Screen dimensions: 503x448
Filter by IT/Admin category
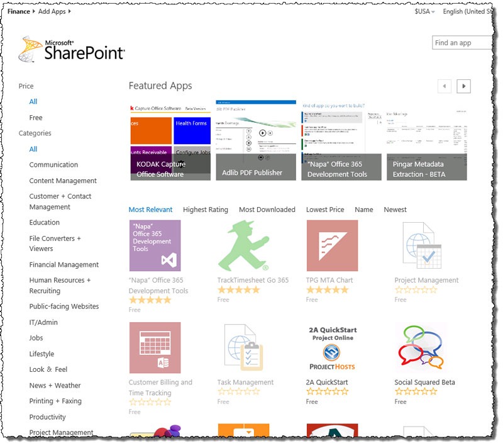click(x=43, y=322)
